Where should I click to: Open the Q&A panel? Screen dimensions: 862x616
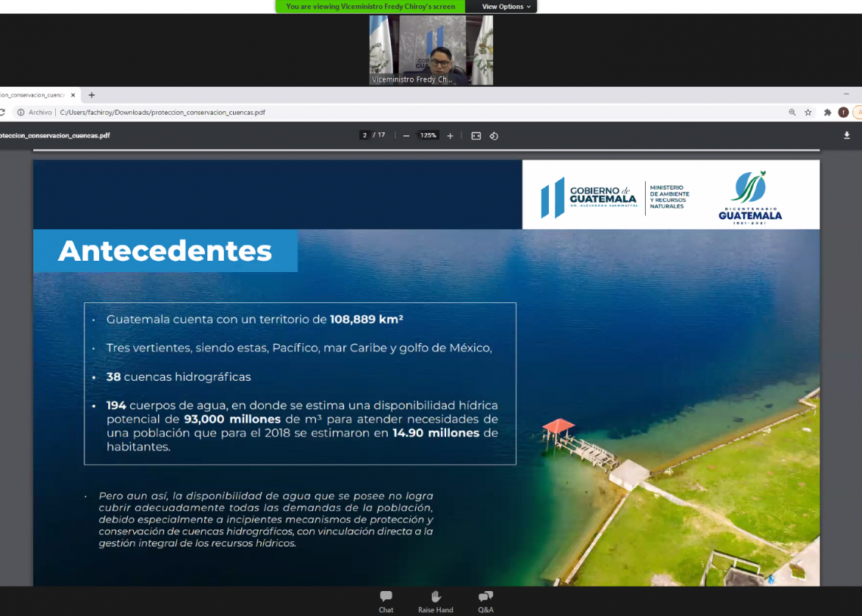click(x=485, y=601)
